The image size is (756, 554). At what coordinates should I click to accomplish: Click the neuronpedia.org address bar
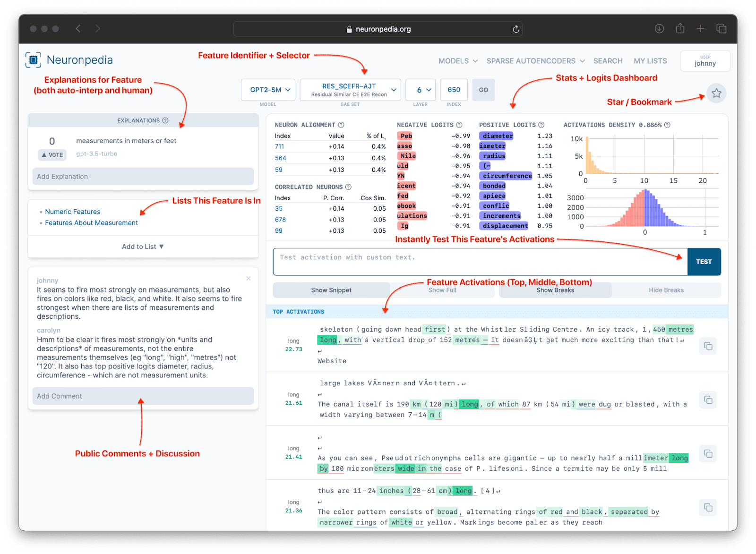[378, 29]
